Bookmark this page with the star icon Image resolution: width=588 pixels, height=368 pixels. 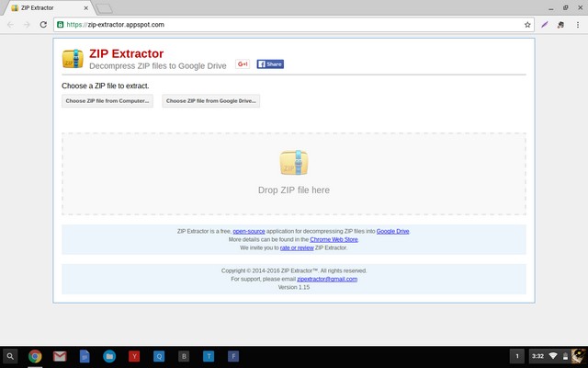(527, 25)
